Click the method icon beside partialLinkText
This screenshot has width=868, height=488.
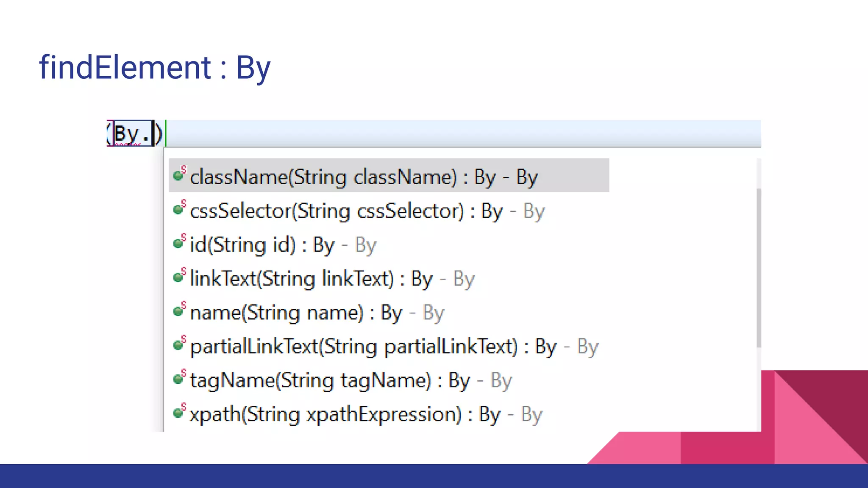(179, 344)
